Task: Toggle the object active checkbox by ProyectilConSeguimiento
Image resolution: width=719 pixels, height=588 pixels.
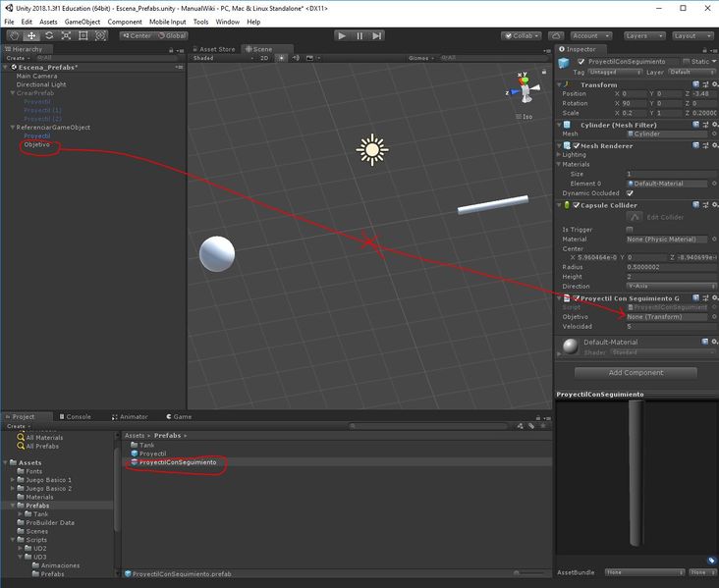Action: [581, 62]
